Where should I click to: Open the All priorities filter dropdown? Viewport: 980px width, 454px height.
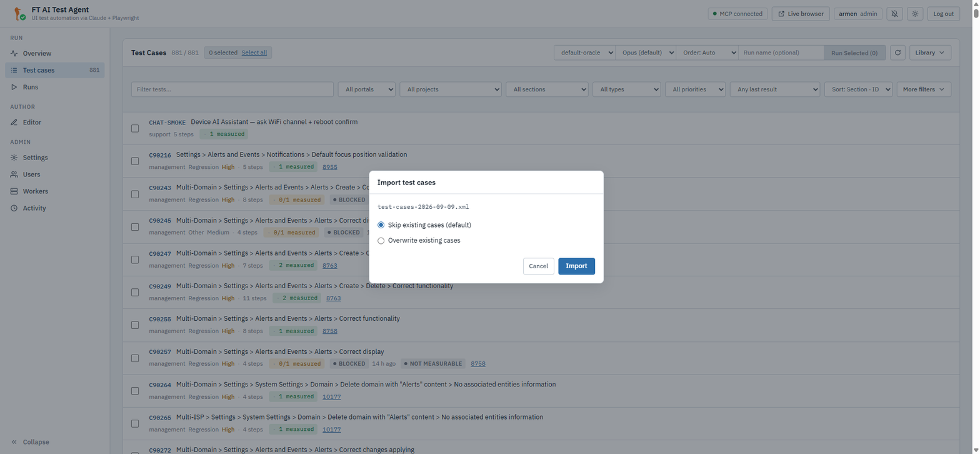click(x=695, y=89)
